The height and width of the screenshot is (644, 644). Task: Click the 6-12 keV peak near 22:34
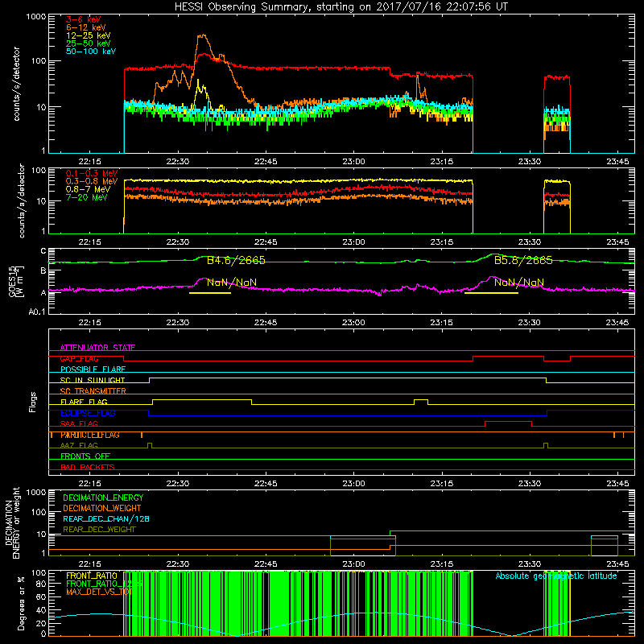[203, 36]
